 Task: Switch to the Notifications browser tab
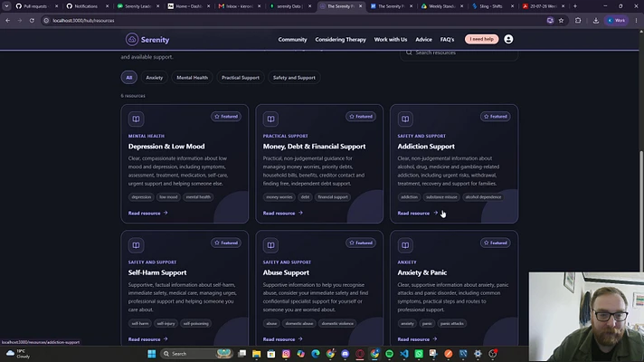pos(86,6)
